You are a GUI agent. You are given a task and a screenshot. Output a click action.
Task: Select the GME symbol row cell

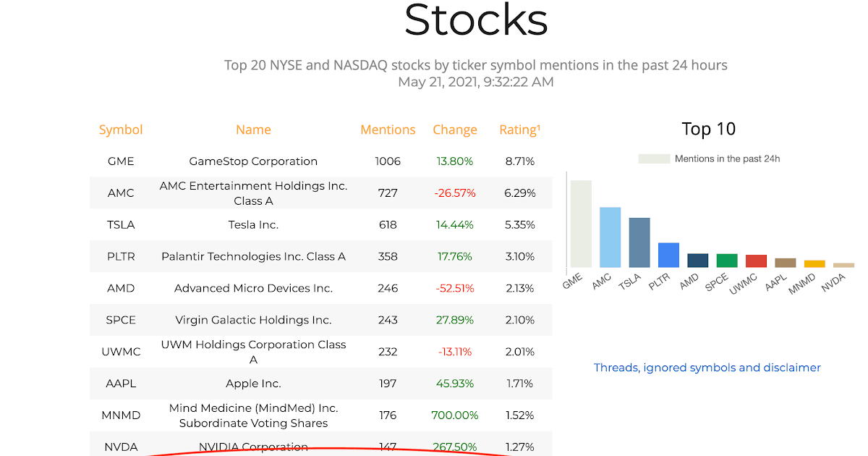(121, 161)
